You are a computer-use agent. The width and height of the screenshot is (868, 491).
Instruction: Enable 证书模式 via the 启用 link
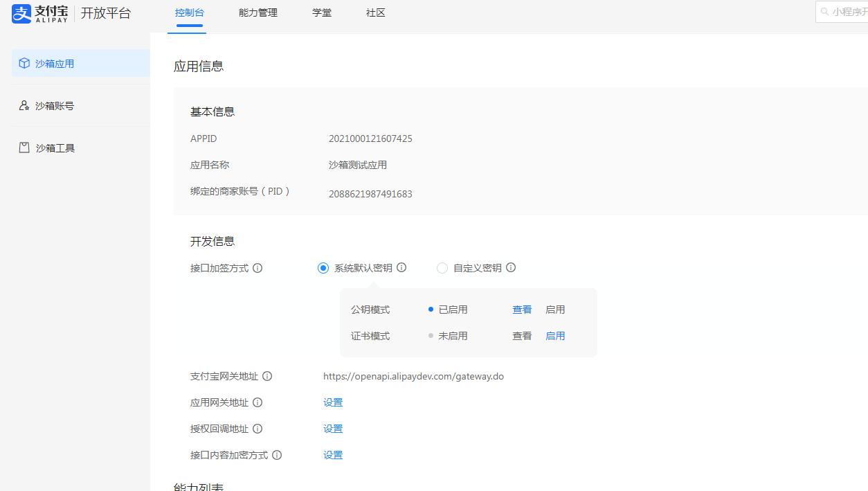[x=555, y=335]
